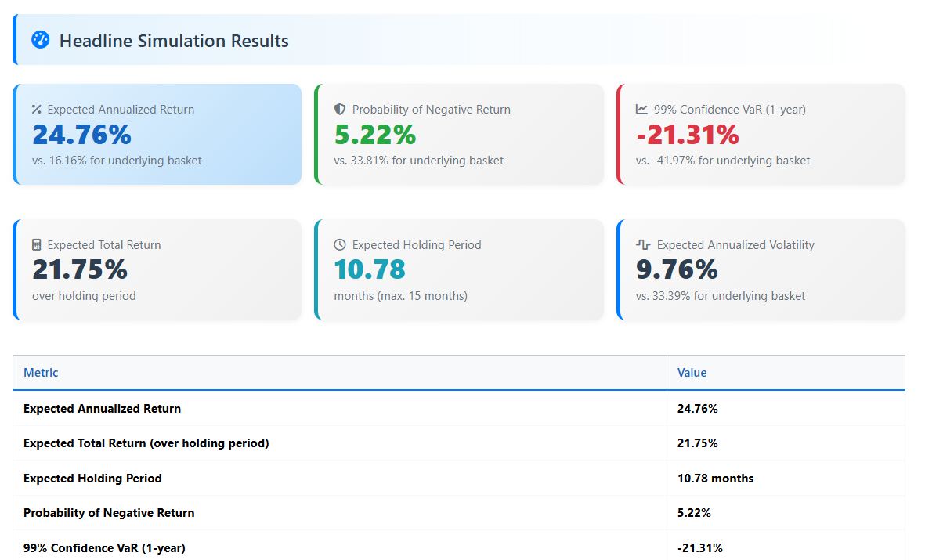Click the Expected Annualized Return card label
This screenshot has width=925, height=560.
click(x=121, y=109)
